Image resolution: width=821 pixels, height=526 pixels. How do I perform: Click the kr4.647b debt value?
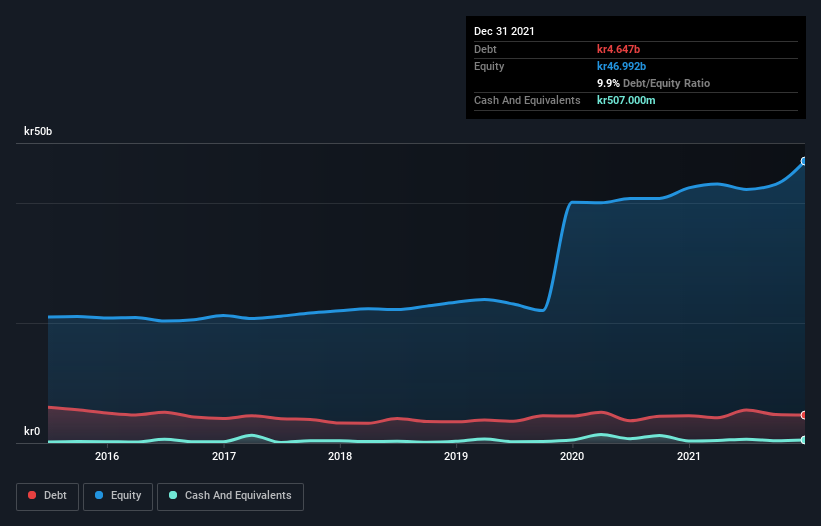pos(618,49)
